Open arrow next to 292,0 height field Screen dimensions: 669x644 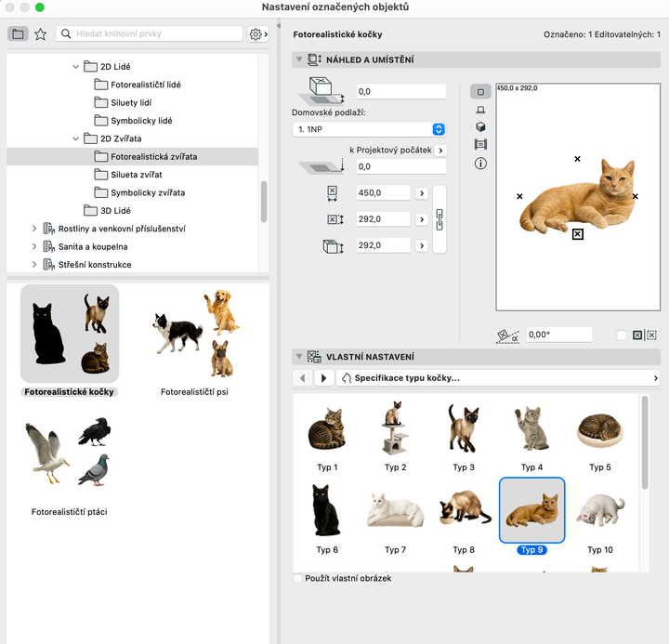422,246
